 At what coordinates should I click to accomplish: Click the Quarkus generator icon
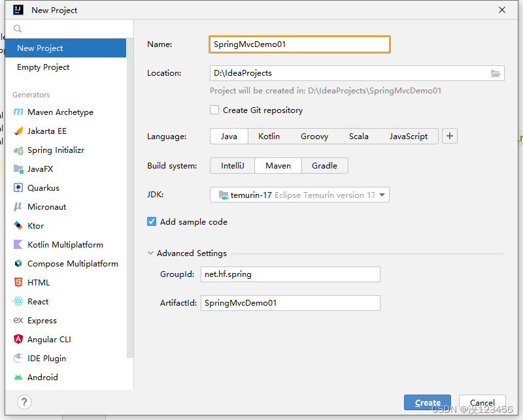point(18,187)
